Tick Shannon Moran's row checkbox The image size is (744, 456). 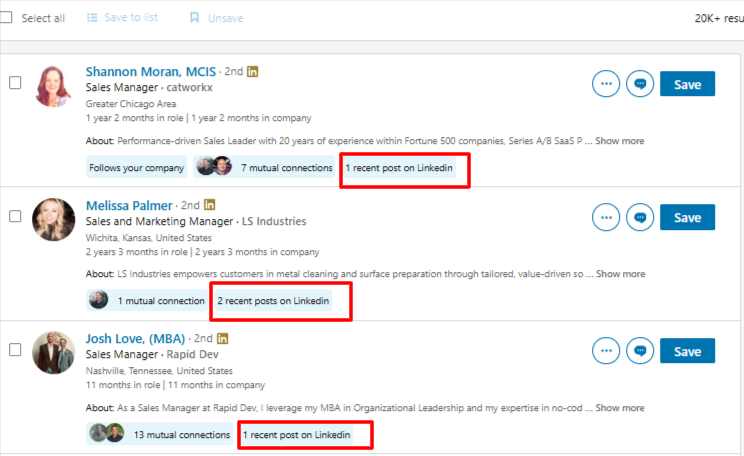click(15, 83)
